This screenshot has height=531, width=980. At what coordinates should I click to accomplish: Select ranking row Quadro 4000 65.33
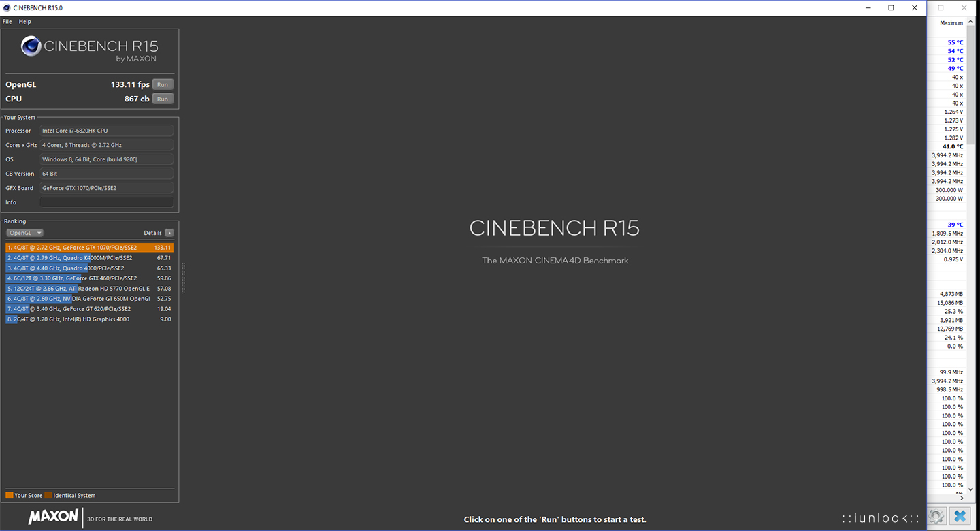click(89, 268)
